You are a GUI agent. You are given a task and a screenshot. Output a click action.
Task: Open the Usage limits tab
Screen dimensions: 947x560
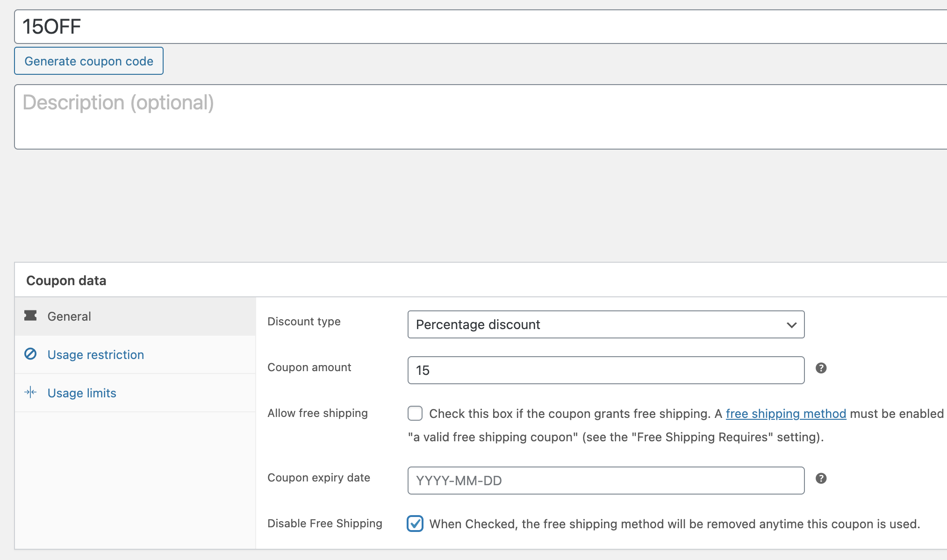click(x=82, y=393)
